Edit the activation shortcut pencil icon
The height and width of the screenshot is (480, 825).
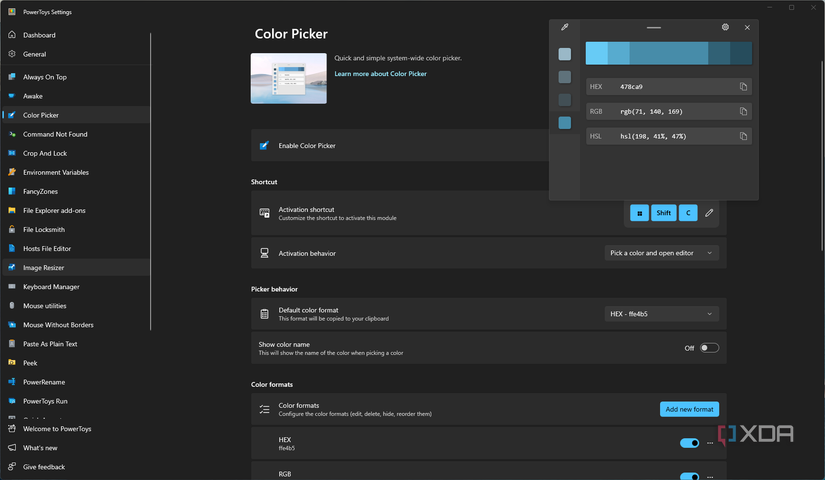click(x=709, y=213)
